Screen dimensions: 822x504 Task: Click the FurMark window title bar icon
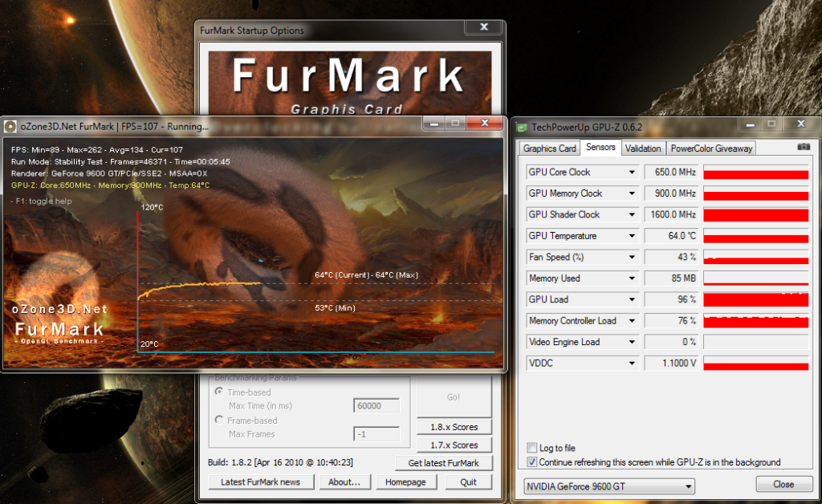tap(10, 126)
